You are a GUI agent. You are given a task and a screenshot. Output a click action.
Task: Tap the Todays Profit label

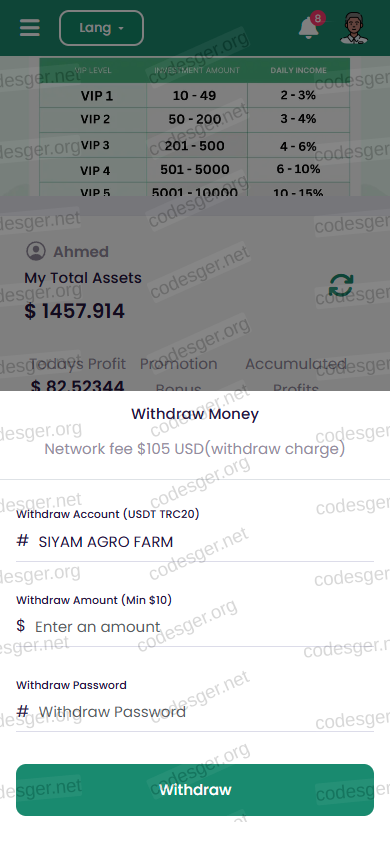pyautogui.click(x=77, y=364)
